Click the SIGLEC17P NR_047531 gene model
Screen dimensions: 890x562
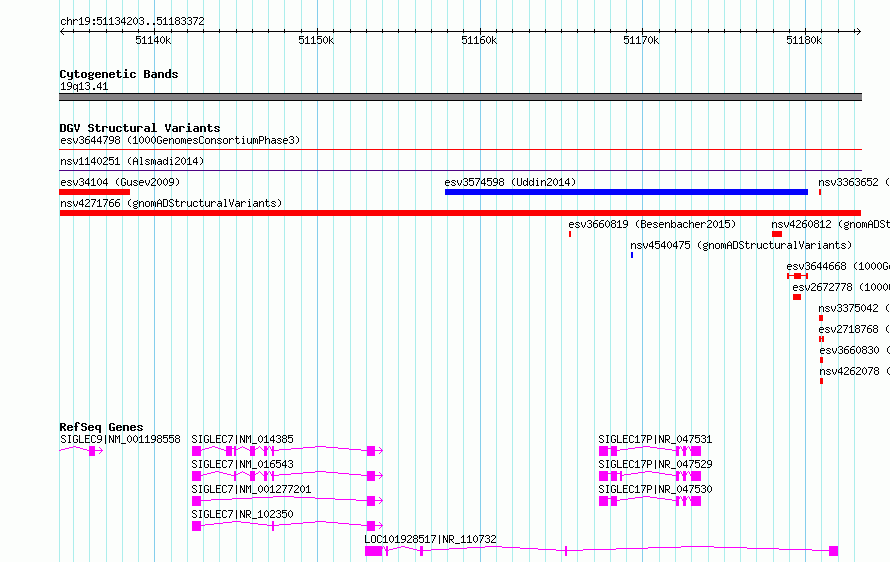[650, 451]
